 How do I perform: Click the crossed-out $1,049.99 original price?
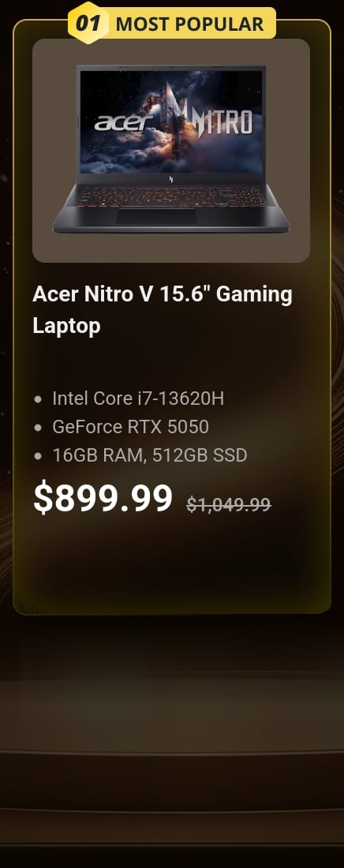click(229, 504)
